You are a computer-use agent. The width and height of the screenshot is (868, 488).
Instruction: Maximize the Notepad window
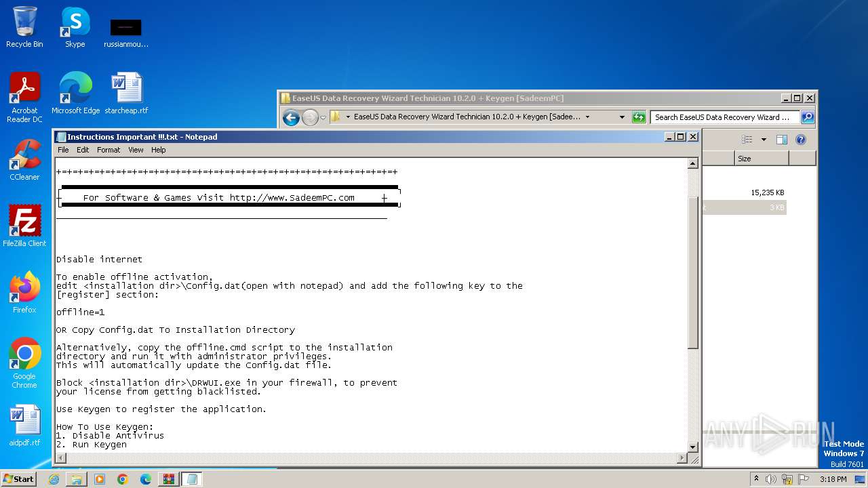[681, 137]
